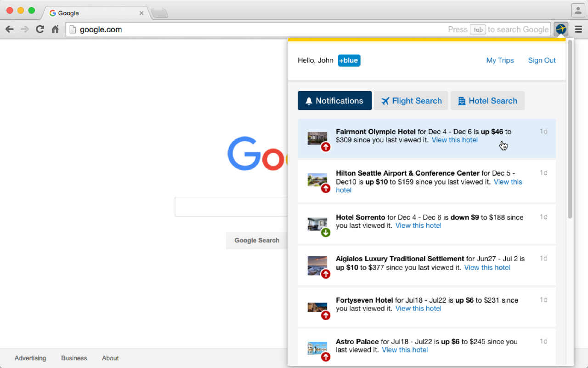Click the Sign Out link
The height and width of the screenshot is (368, 588).
pyautogui.click(x=542, y=60)
